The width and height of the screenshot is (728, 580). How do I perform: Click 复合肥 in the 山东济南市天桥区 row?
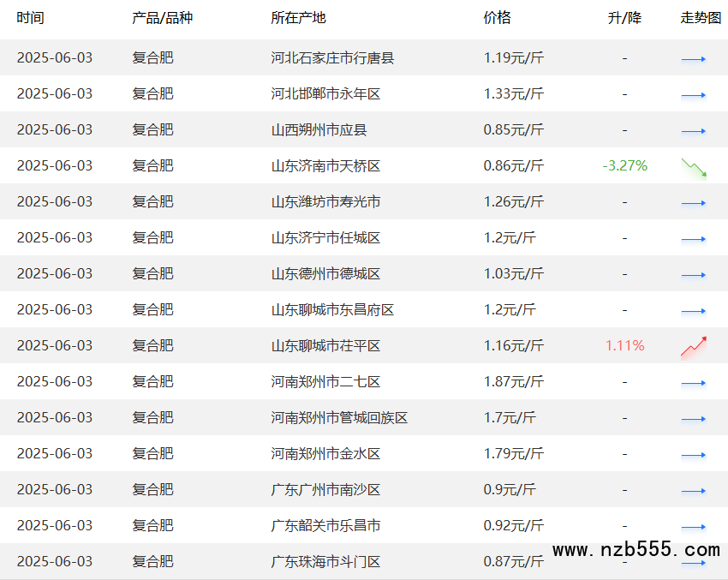(x=152, y=165)
